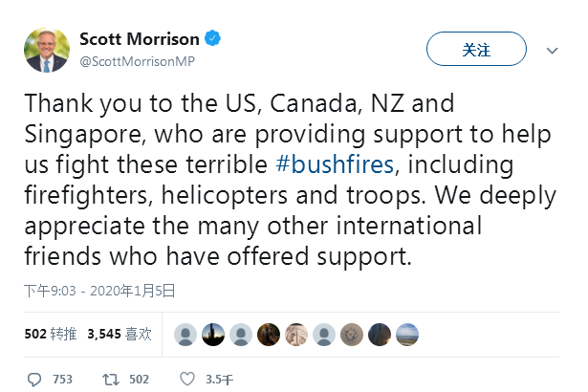Click the first liker avatar in the row
Image resolution: width=588 pixels, height=392 pixels.
click(186, 334)
